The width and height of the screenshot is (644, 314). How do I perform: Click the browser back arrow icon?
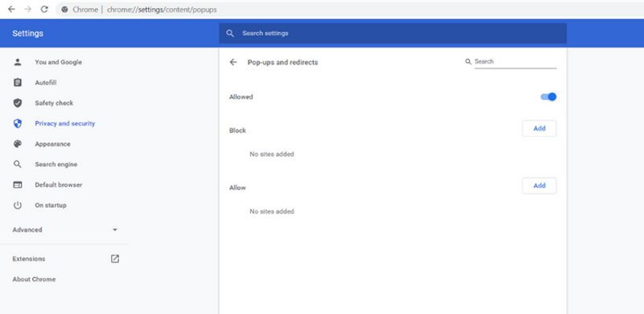(x=11, y=9)
